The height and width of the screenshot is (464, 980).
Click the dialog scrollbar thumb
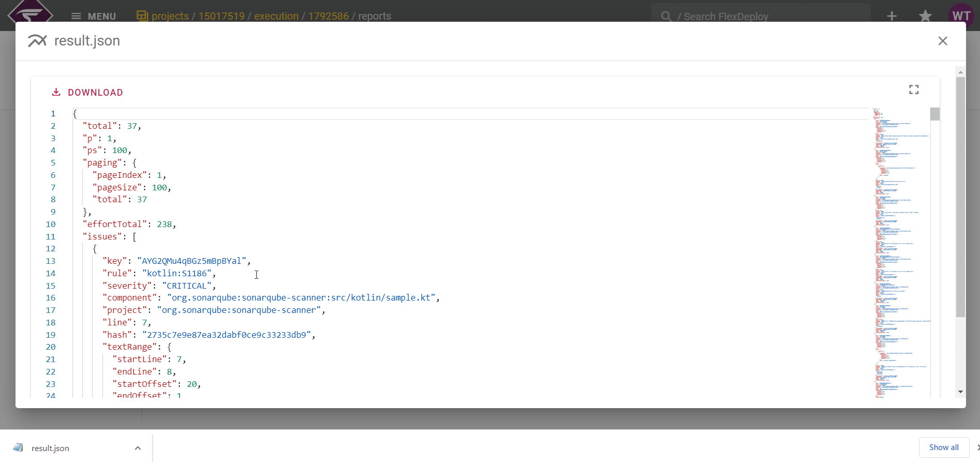tap(960, 197)
